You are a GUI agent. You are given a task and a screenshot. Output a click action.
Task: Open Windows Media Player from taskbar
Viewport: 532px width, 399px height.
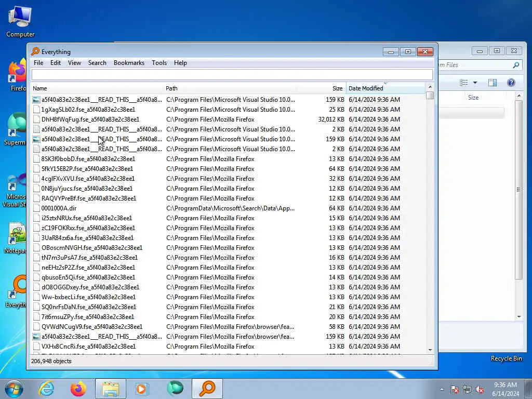tap(142, 389)
